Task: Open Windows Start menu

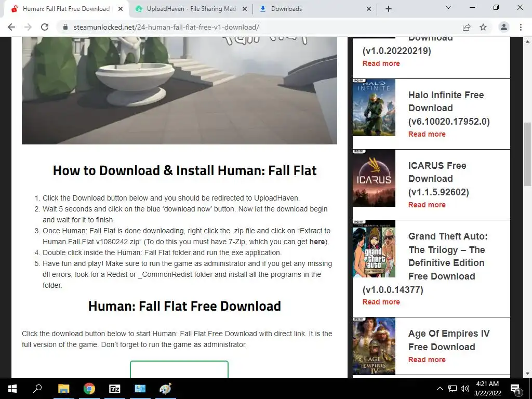Action: point(12,389)
